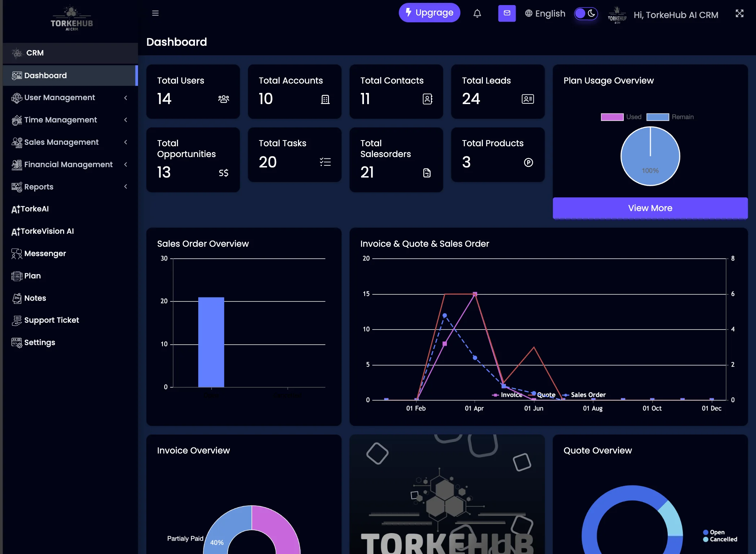This screenshot has height=554, width=756.
Task: Click the Open blue legend dot
Action: pos(706,532)
